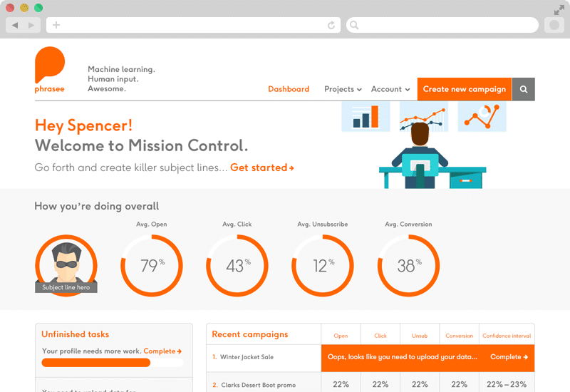Click the bar chart illustration icon

[366, 116]
